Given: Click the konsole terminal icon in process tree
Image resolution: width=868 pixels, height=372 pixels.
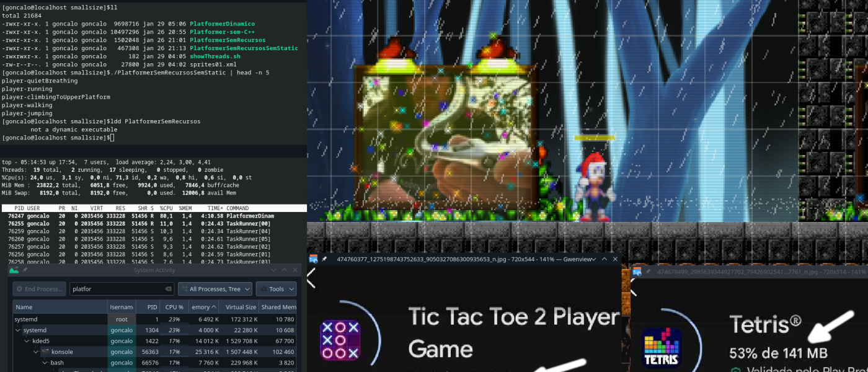Looking at the screenshot, I should pyautogui.click(x=45, y=352).
